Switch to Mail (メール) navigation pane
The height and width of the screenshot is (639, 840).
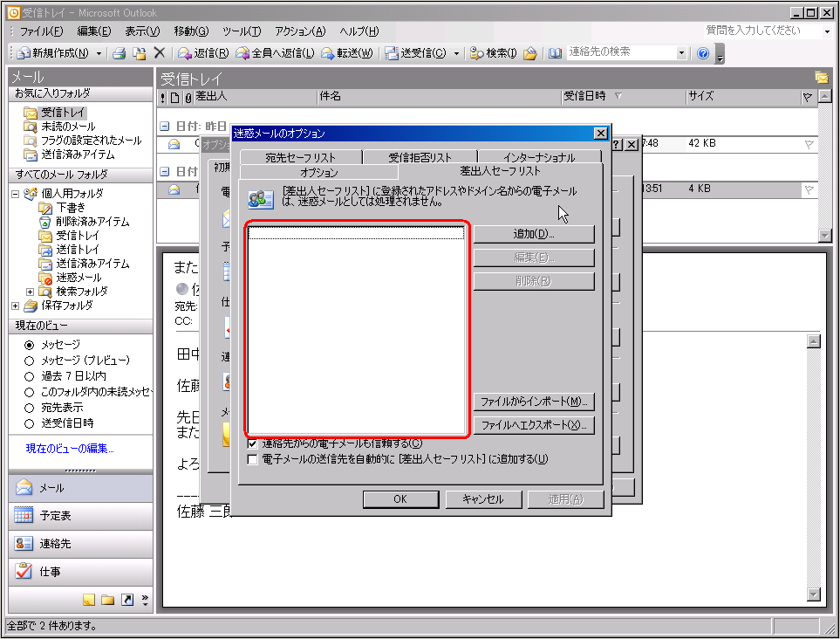click(x=80, y=488)
